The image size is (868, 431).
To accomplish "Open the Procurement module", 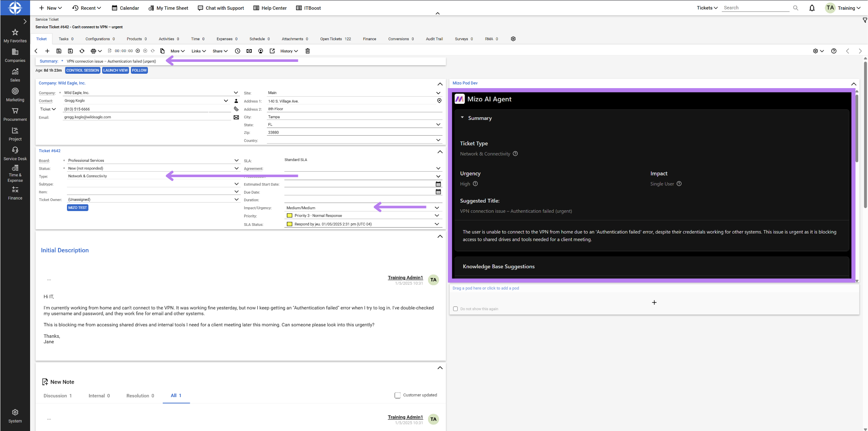I will tap(15, 114).
